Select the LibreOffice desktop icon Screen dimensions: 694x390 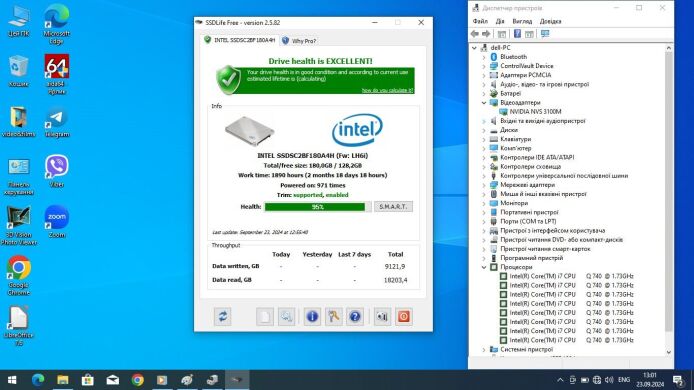19,326
